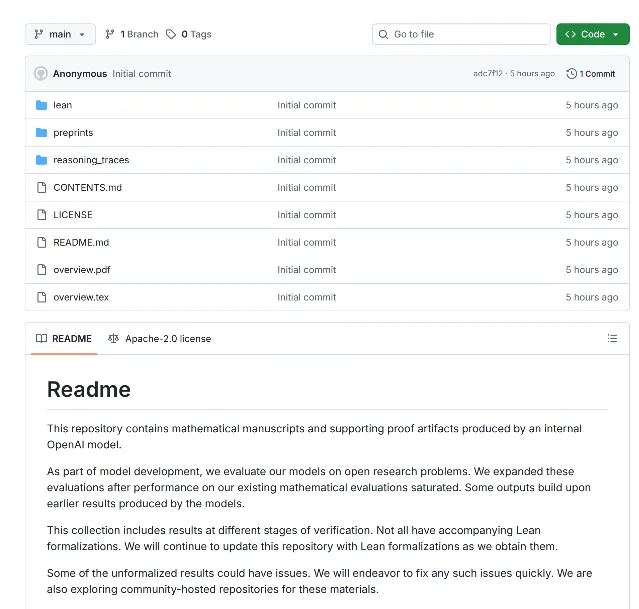Open Initial commit message in overview.tex row
Viewport: 639px width, 609px height.
click(x=306, y=297)
